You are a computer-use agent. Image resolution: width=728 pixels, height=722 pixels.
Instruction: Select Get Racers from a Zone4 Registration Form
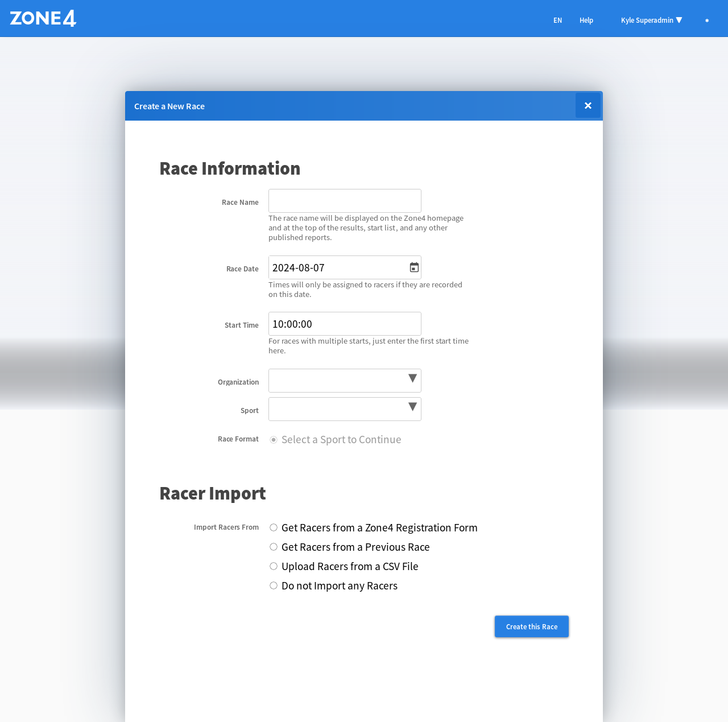274,527
